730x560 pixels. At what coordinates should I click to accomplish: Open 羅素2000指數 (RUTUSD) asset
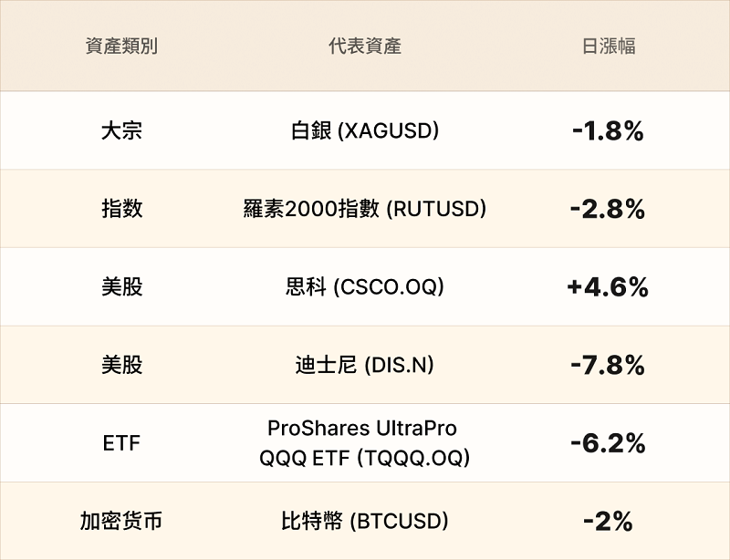tap(365, 209)
